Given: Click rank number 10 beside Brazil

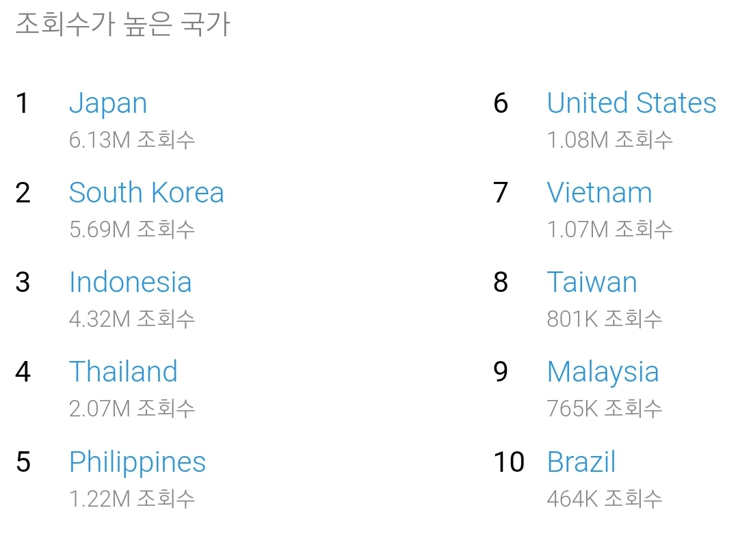Looking at the screenshot, I should (x=509, y=462).
